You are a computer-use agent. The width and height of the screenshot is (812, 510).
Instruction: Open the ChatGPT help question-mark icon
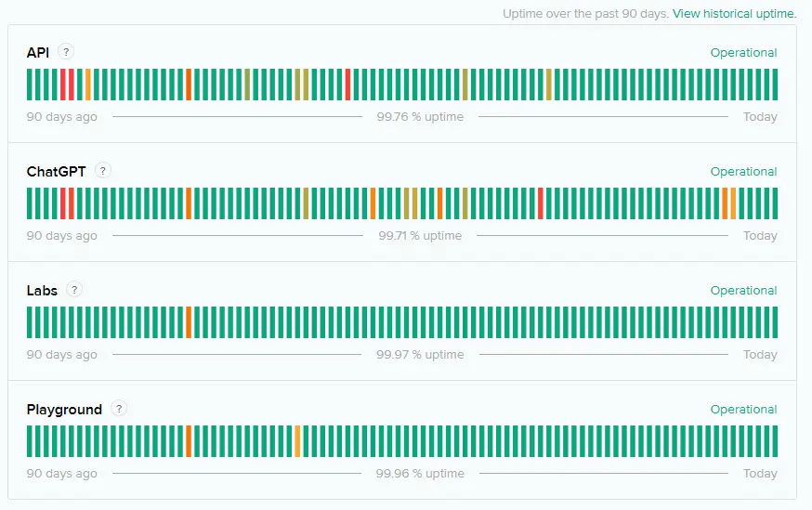[102, 170]
